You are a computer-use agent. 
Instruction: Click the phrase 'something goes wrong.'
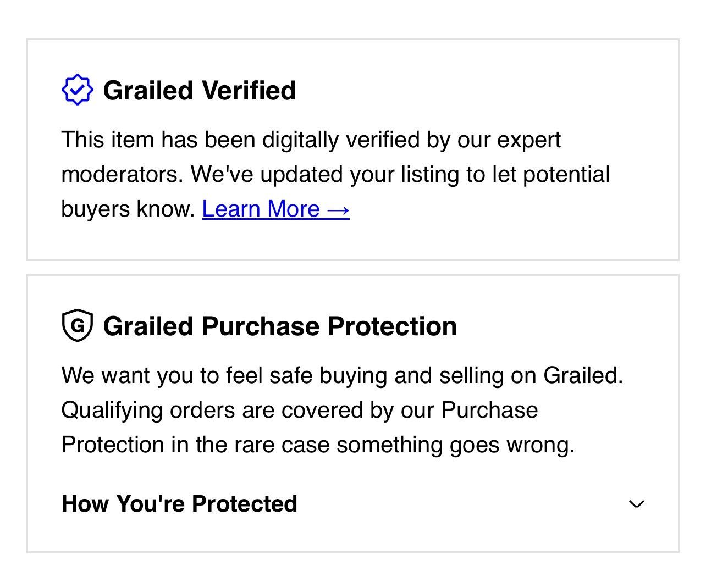(456, 445)
